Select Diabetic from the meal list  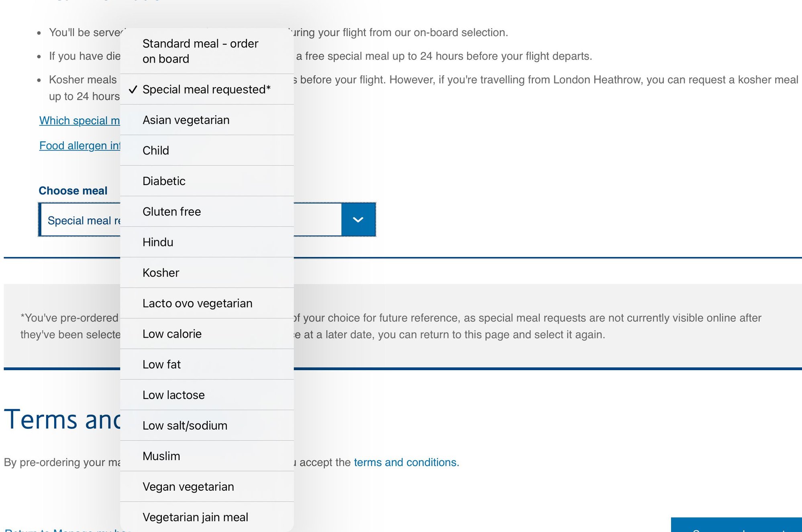(x=164, y=181)
